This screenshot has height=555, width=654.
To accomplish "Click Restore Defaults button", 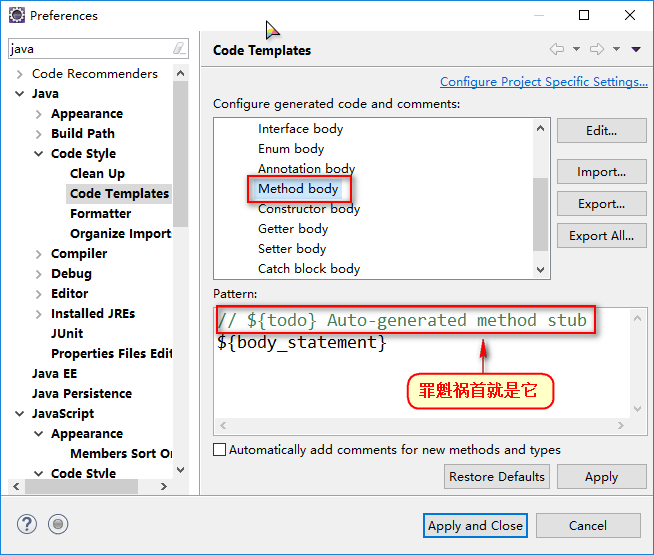I will click(x=497, y=477).
